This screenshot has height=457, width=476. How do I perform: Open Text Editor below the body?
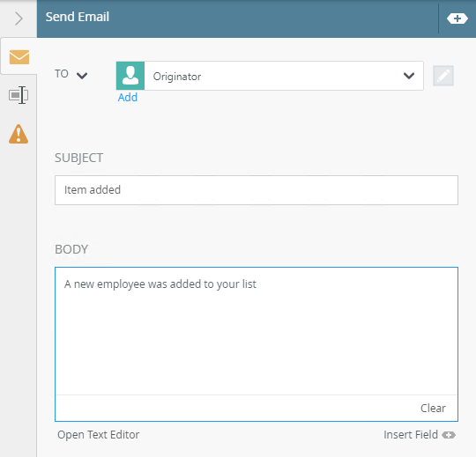pos(99,435)
